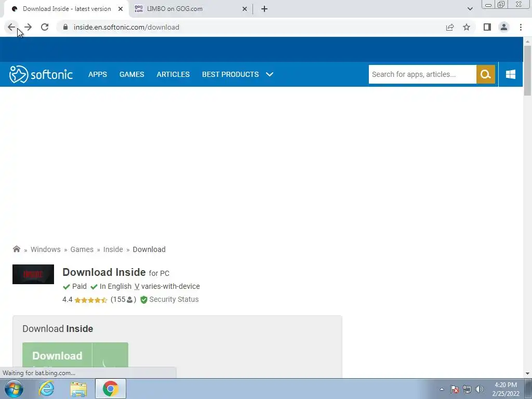532x399 pixels.
Task: Show hidden tray icons arrow
Action: pyautogui.click(x=442, y=389)
